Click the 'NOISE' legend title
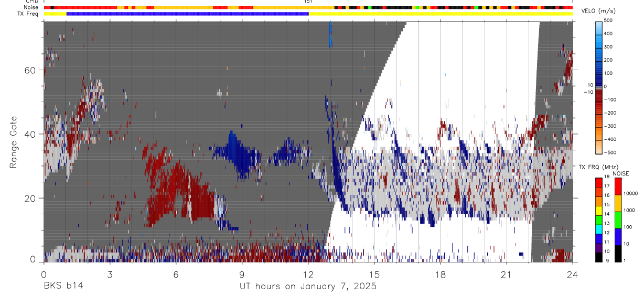Image resolution: width=644 pixels, height=297 pixels. click(620, 173)
